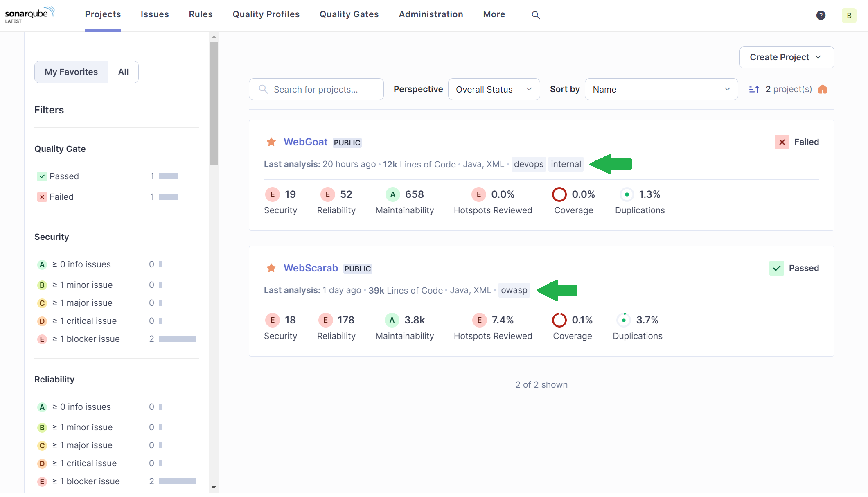Open the help question mark icon

pos(821,15)
